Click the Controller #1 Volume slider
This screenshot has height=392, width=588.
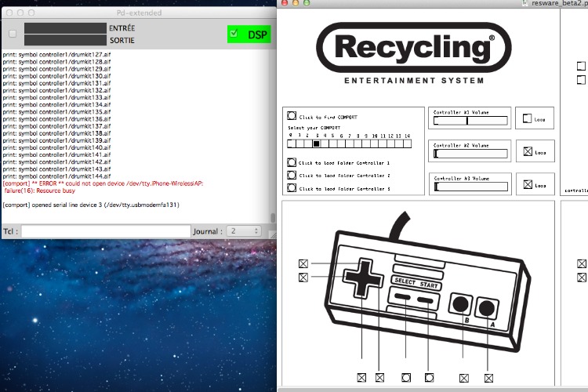tap(470, 121)
